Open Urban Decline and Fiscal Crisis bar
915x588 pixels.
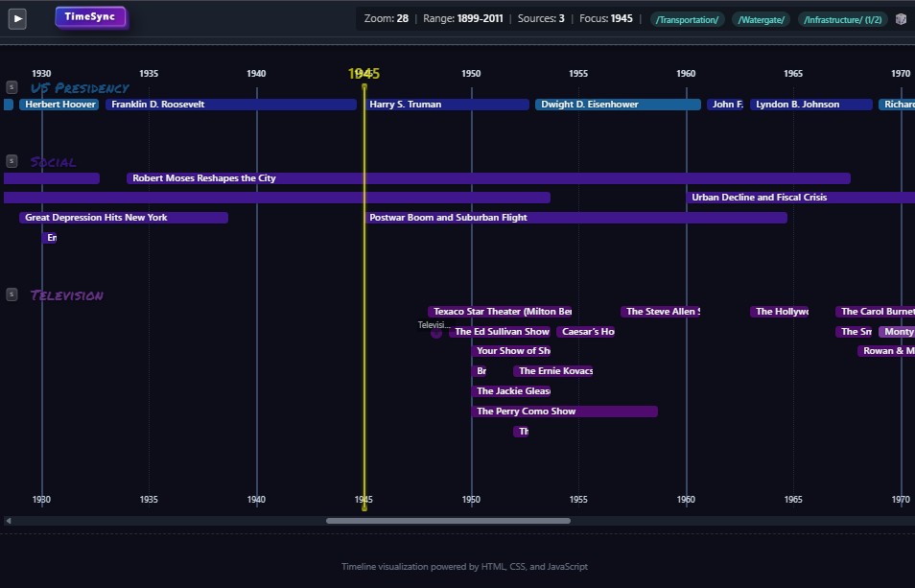pyautogui.click(x=801, y=198)
